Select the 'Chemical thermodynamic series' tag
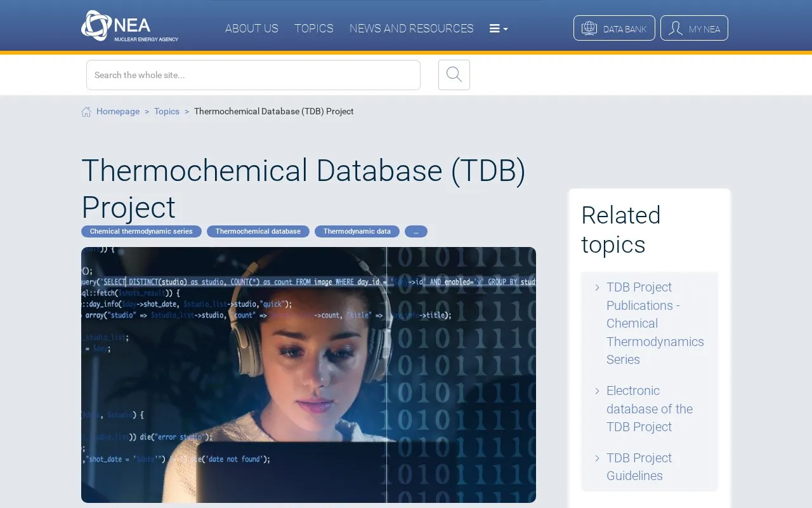Viewport: 812px width, 508px height. point(141,231)
